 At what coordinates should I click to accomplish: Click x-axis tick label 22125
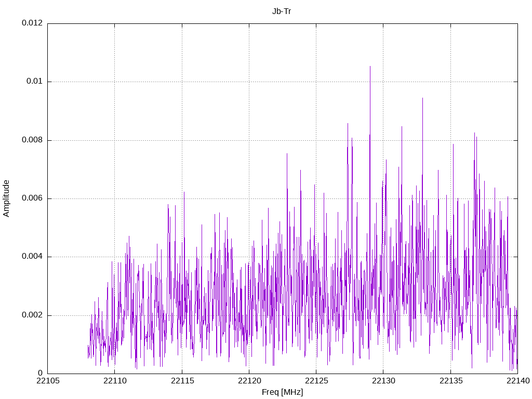[316, 381]
